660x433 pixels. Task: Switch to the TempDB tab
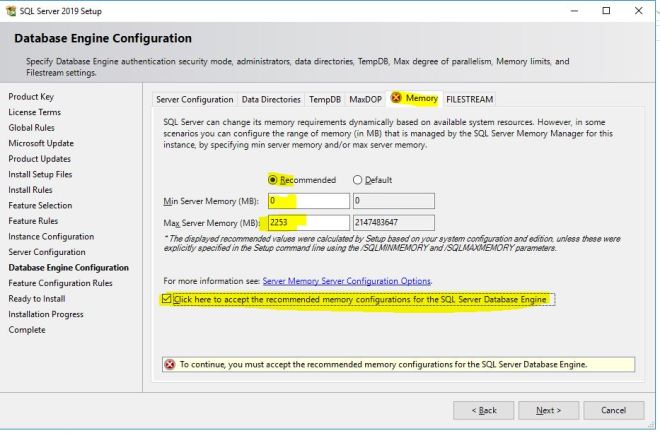(324, 99)
